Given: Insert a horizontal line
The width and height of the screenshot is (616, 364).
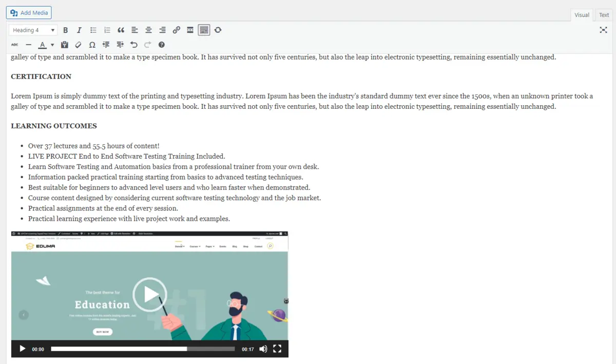Looking at the screenshot, I should click(28, 45).
